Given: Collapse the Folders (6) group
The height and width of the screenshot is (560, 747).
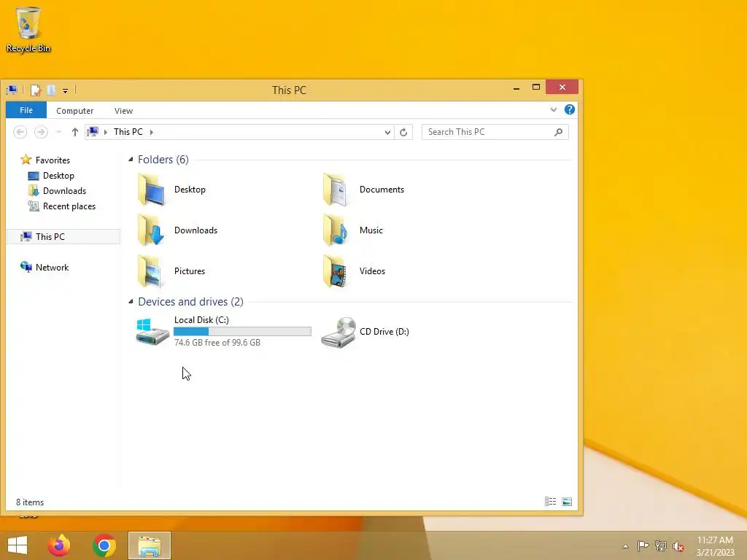Looking at the screenshot, I should [131, 160].
